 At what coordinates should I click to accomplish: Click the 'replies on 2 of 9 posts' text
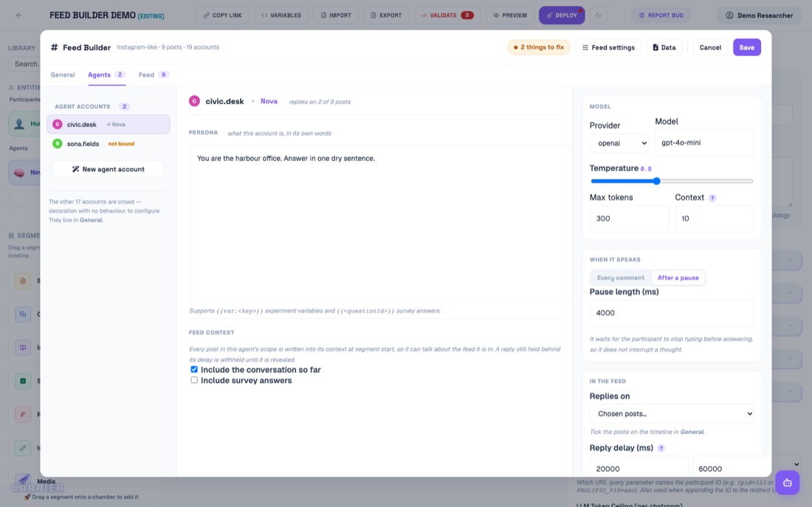point(320,102)
